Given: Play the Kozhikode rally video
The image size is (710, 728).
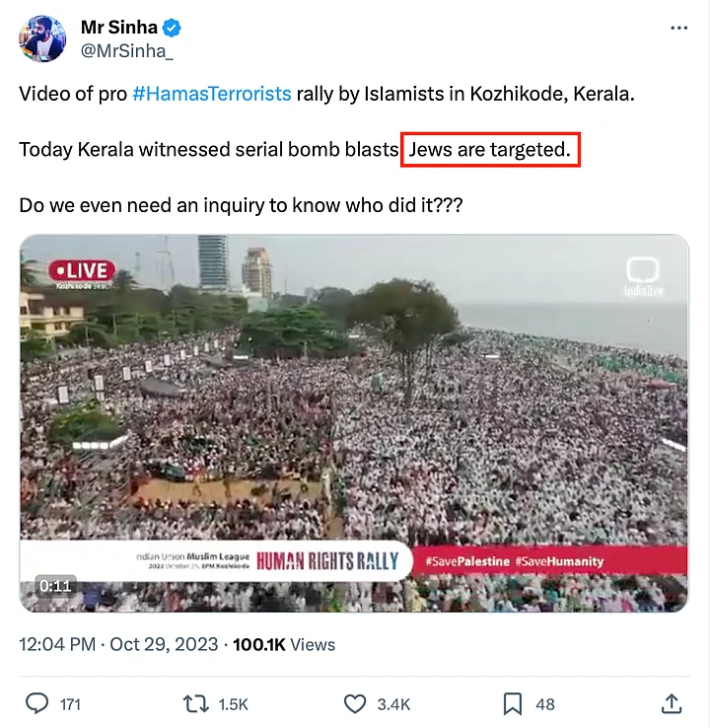Looking at the screenshot, I should [354, 423].
